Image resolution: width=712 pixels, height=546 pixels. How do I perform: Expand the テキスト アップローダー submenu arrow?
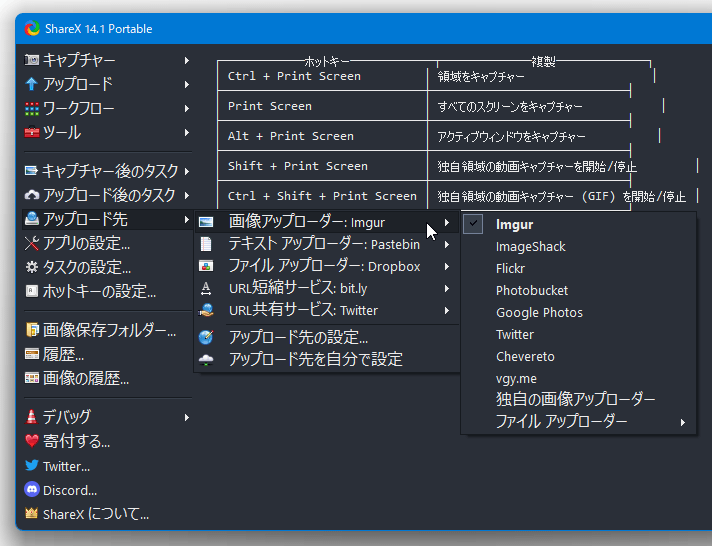447,244
